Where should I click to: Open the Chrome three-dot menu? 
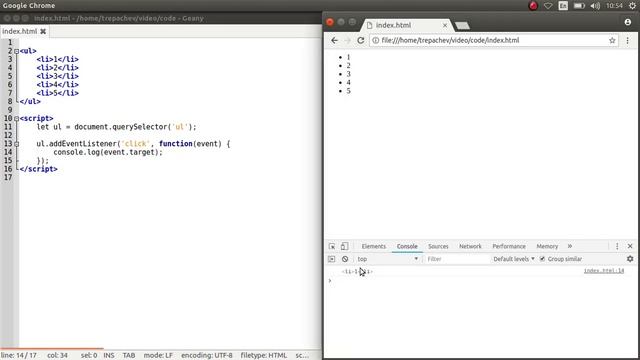(627, 40)
